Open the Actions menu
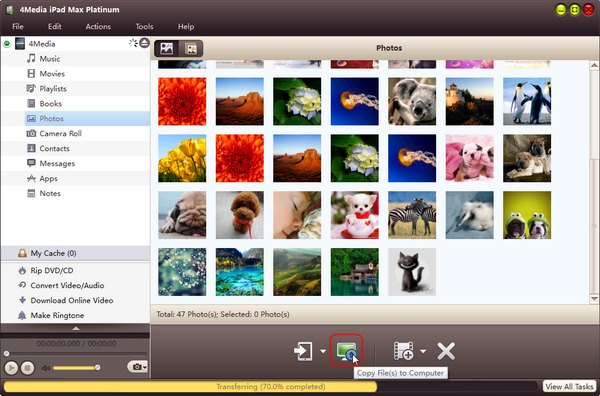The image size is (600, 396). tap(98, 26)
